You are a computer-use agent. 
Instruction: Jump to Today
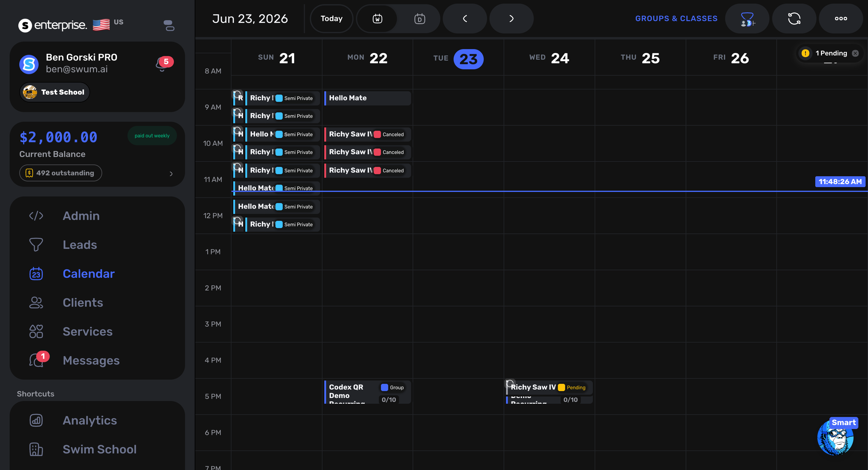[x=332, y=19]
